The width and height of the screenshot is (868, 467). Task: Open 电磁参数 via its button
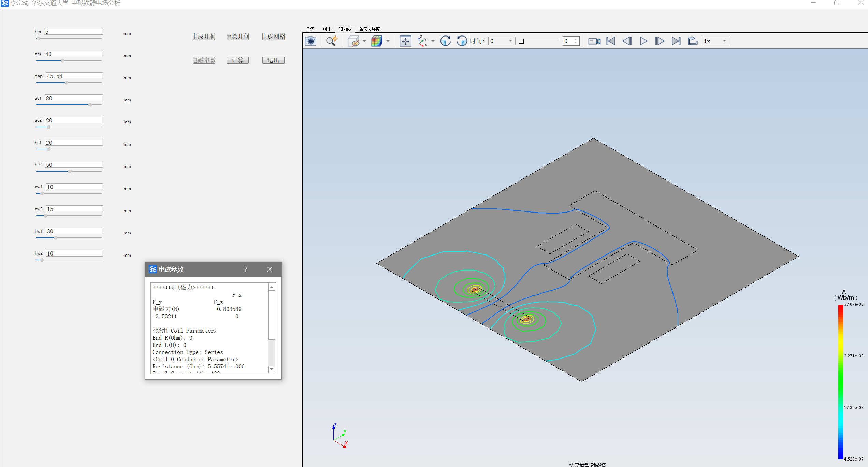204,60
